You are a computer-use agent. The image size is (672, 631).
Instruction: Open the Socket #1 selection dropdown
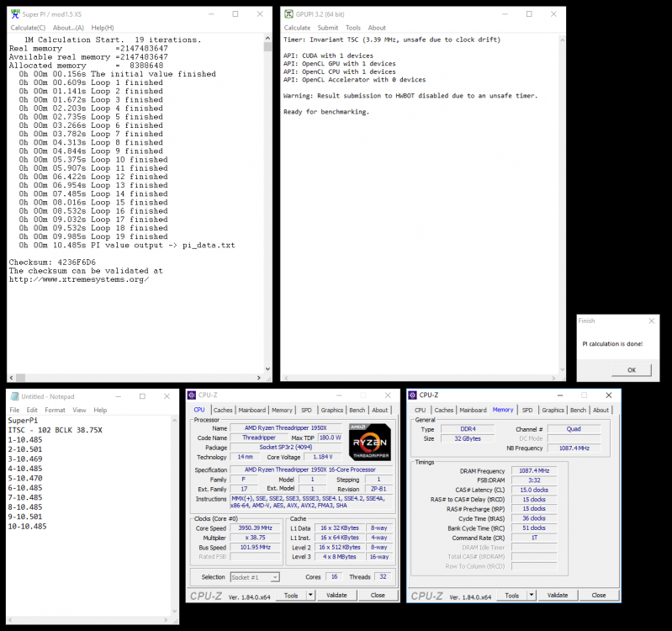255,577
